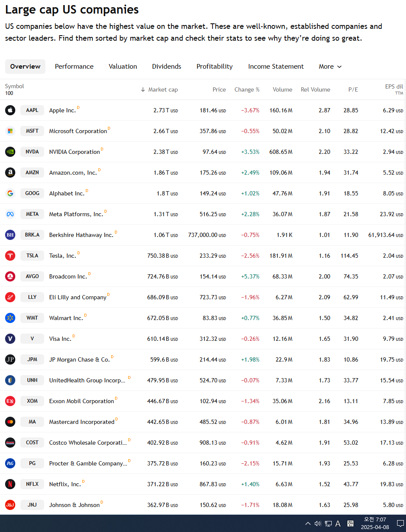Toggle the Korean IME language indicator

pyautogui.click(x=350, y=524)
